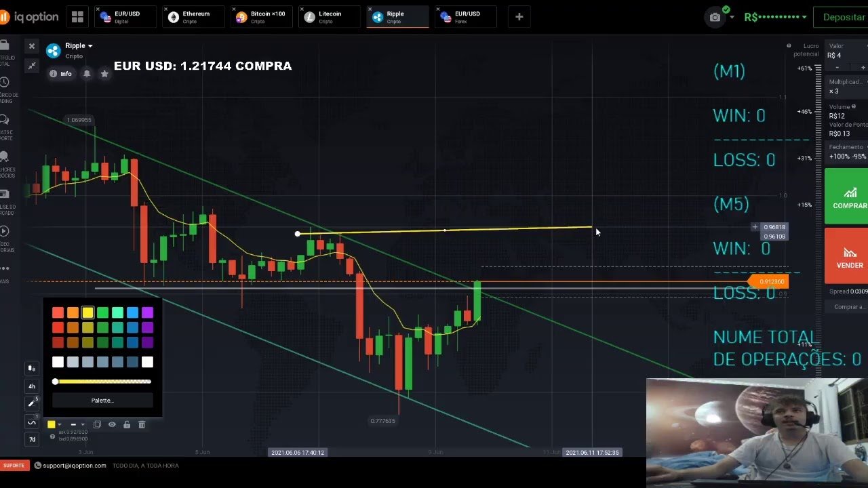Click the IQ Option logo
868x488 pixels.
click(x=29, y=17)
